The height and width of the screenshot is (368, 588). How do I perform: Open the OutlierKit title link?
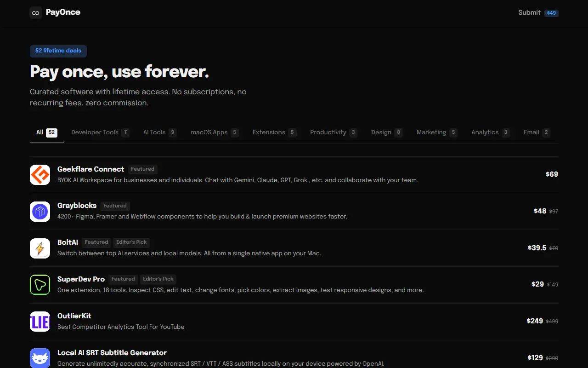point(74,316)
